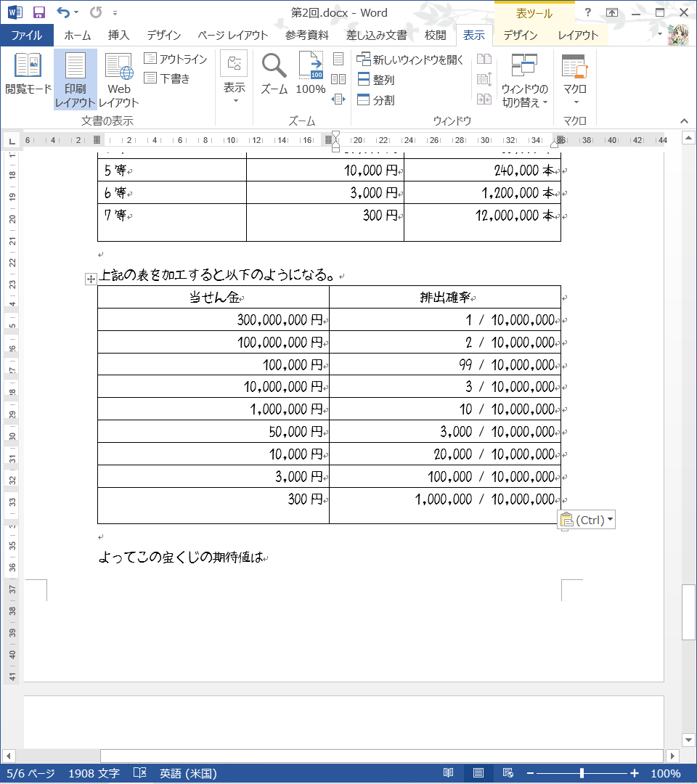The image size is (697, 784).
Task: Click the Undo arrow icon
Action: coord(63,12)
